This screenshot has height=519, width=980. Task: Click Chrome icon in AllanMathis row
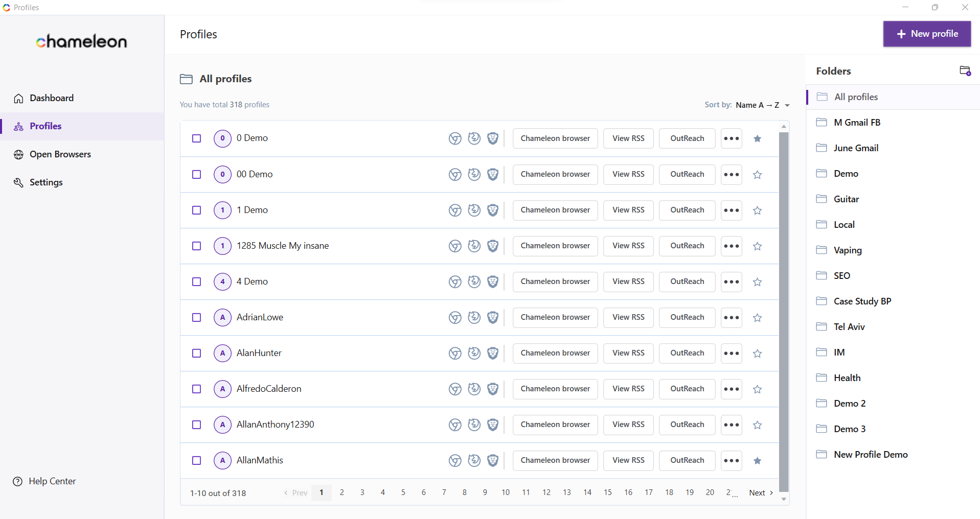[x=455, y=460]
